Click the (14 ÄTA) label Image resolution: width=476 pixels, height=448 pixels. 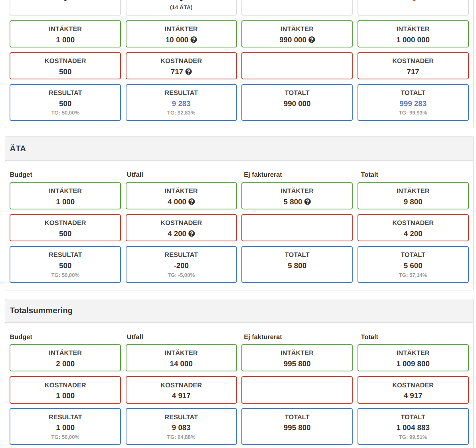tap(181, 7)
